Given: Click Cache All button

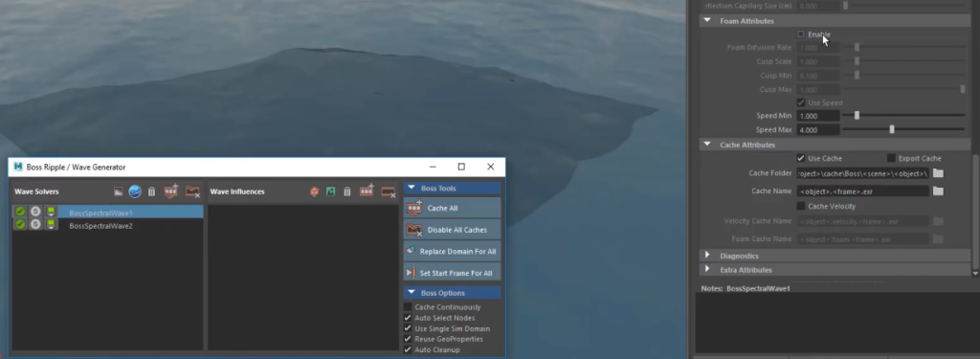Looking at the screenshot, I should click(452, 208).
